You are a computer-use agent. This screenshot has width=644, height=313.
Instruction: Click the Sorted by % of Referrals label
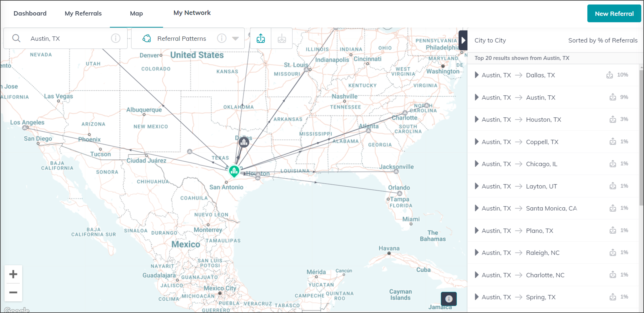point(603,40)
